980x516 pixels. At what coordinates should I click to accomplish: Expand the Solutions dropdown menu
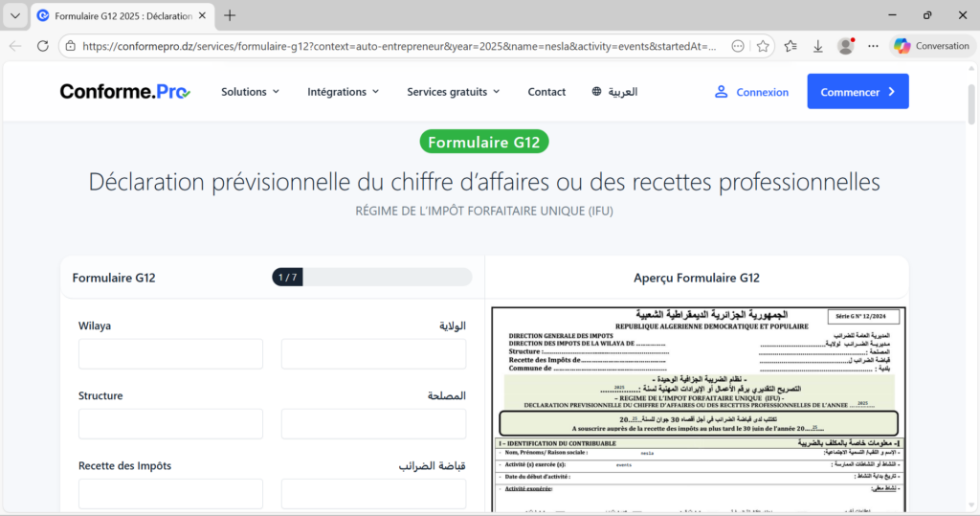point(250,92)
